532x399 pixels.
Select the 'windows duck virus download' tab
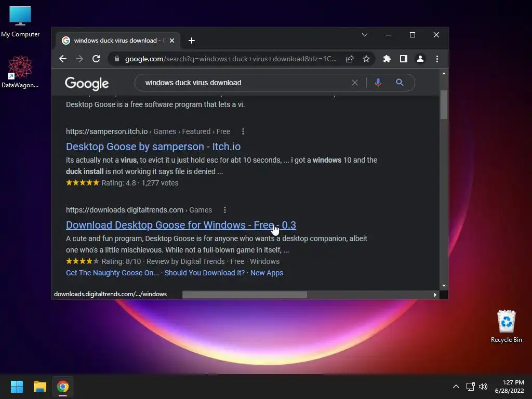click(x=118, y=41)
